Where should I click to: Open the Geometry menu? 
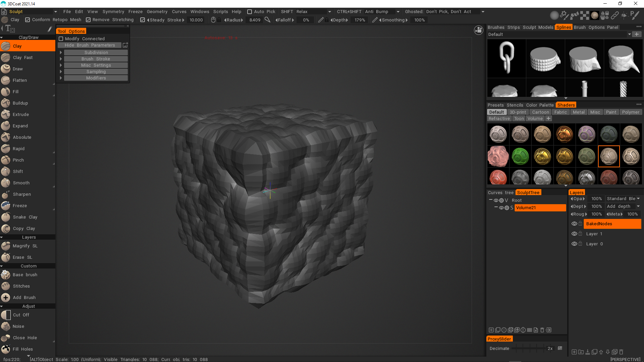[x=157, y=12]
